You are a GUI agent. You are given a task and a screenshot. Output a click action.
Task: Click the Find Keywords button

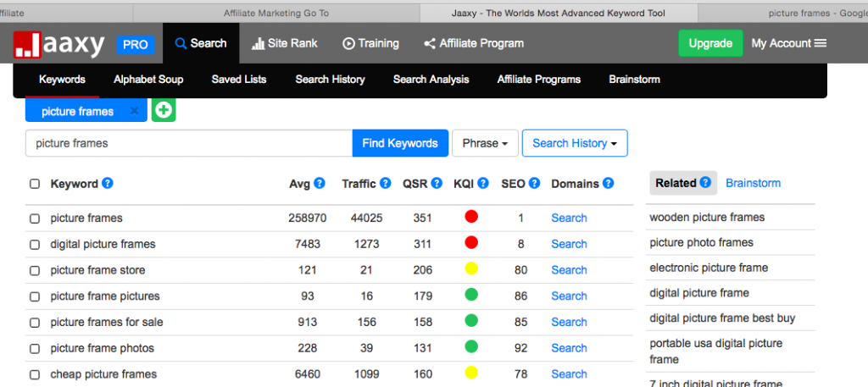pyautogui.click(x=400, y=143)
